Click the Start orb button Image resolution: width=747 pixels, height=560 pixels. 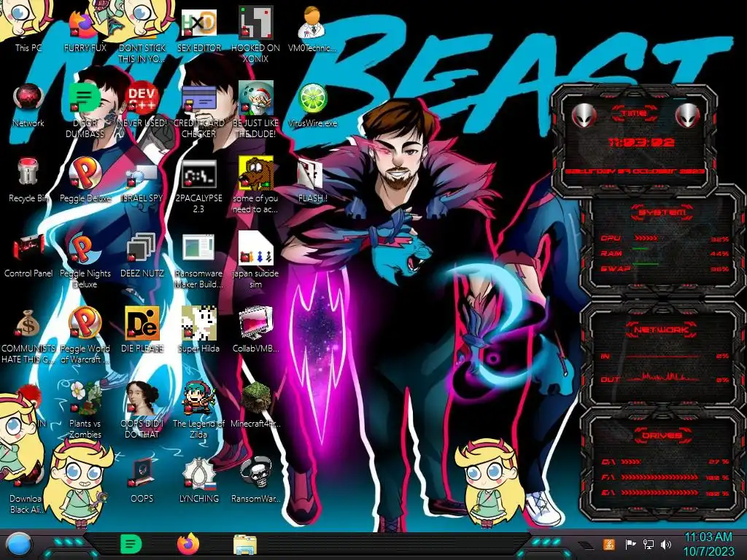point(19,544)
